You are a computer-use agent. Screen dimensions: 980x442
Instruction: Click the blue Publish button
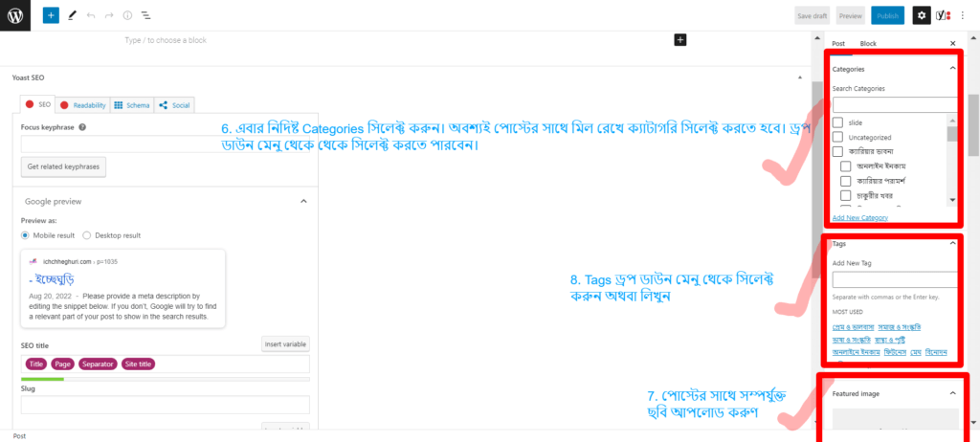point(887,15)
